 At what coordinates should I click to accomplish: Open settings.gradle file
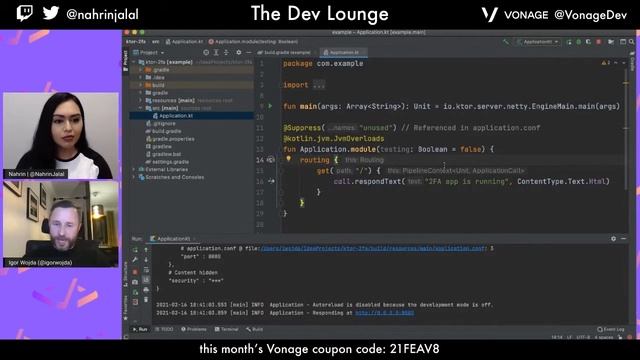point(167,162)
